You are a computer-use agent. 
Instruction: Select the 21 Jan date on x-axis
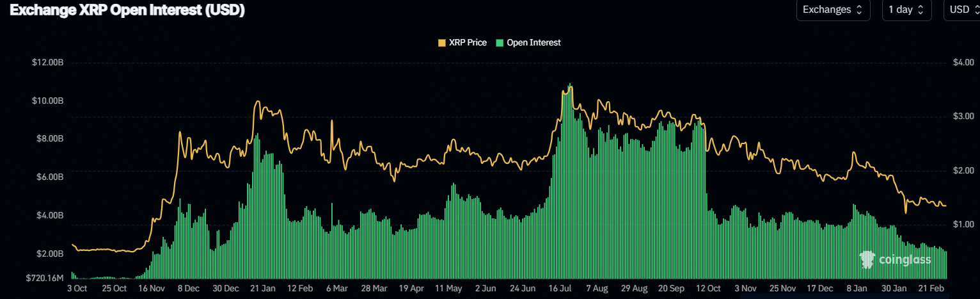click(x=263, y=289)
